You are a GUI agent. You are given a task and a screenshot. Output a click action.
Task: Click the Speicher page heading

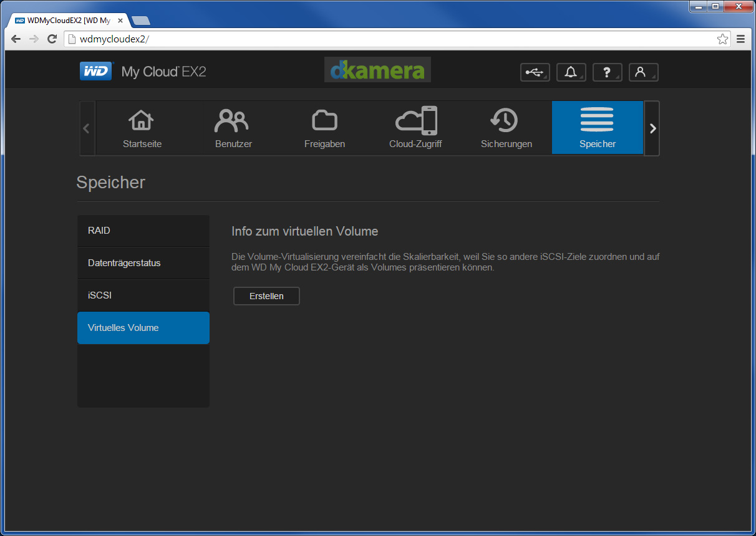pyautogui.click(x=111, y=183)
